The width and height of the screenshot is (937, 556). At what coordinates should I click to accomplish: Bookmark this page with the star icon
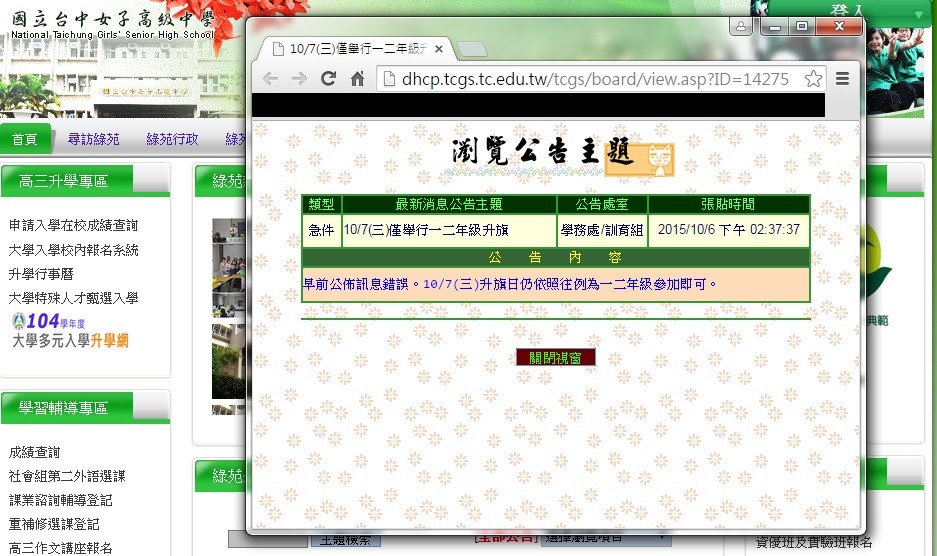coord(813,79)
